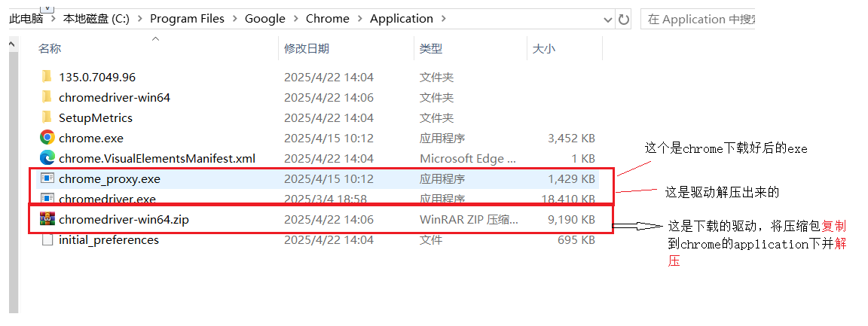
Task: Select the SetupMetrics folder icon
Action: pos(47,117)
